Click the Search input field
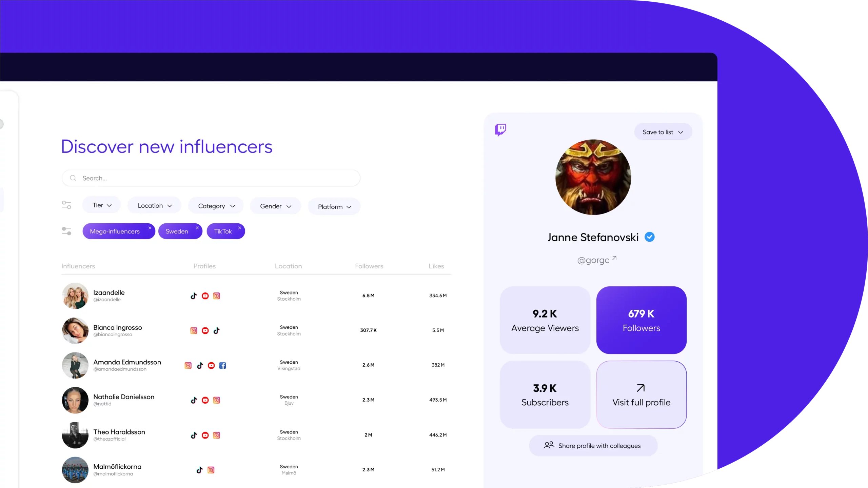868x488 pixels. 211,178
